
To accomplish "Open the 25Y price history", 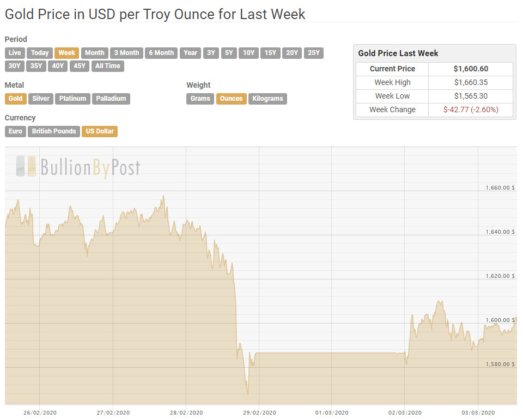I will click(313, 53).
